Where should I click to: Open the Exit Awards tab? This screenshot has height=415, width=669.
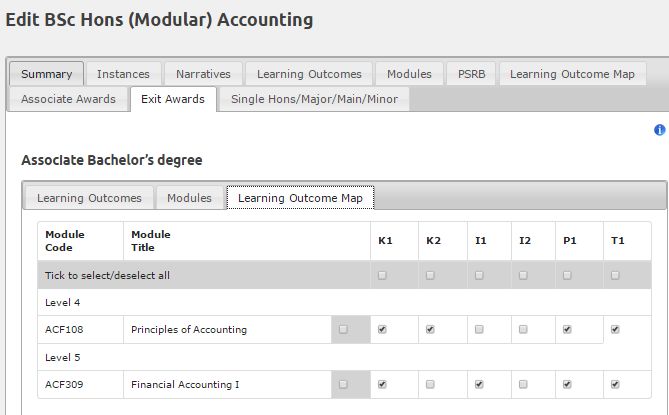pyautogui.click(x=173, y=99)
